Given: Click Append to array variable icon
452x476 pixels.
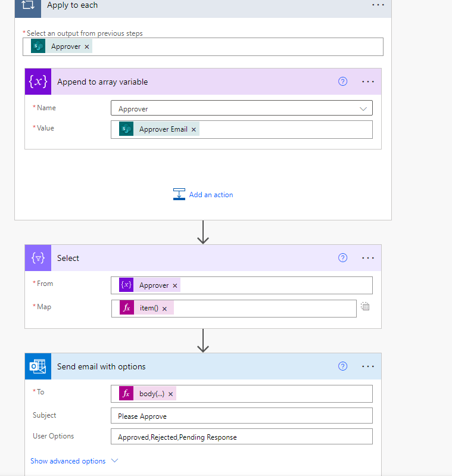Looking at the screenshot, I should tap(38, 82).
